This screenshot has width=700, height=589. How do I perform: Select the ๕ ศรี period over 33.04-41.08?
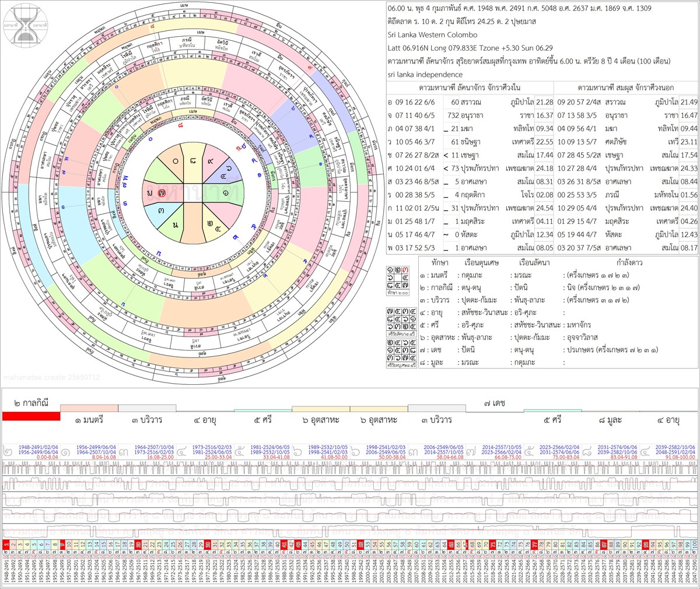coord(262,420)
